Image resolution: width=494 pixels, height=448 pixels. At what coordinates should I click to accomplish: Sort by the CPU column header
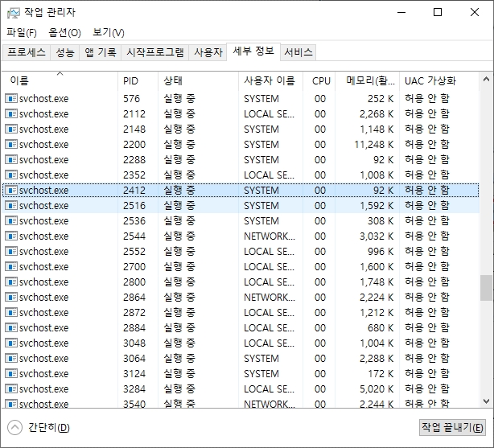click(x=319, y=81)
